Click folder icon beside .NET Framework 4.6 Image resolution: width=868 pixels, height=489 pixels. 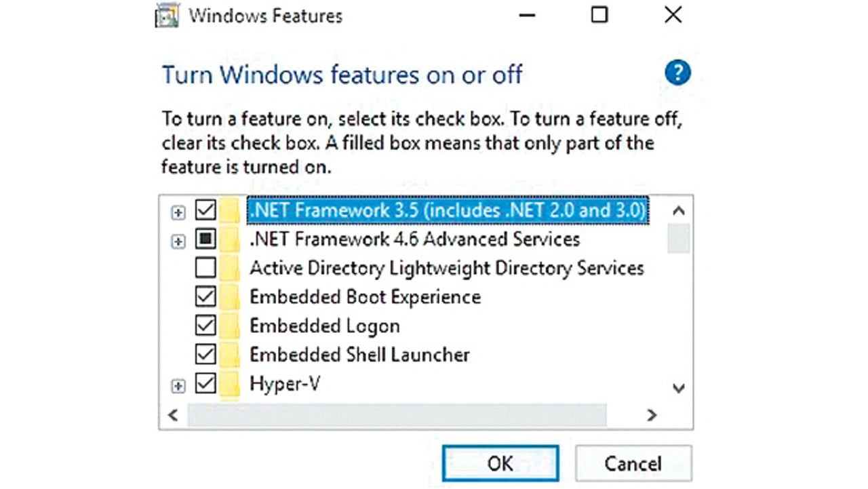click(231, 239)
